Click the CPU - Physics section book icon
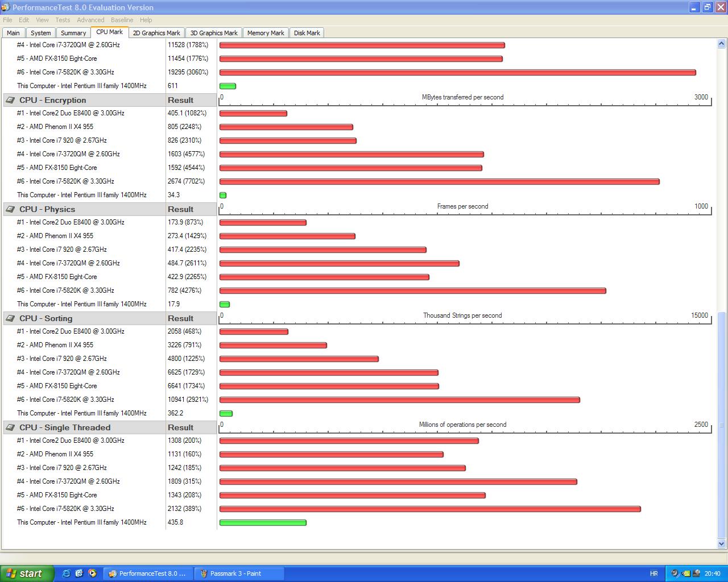 10,209
